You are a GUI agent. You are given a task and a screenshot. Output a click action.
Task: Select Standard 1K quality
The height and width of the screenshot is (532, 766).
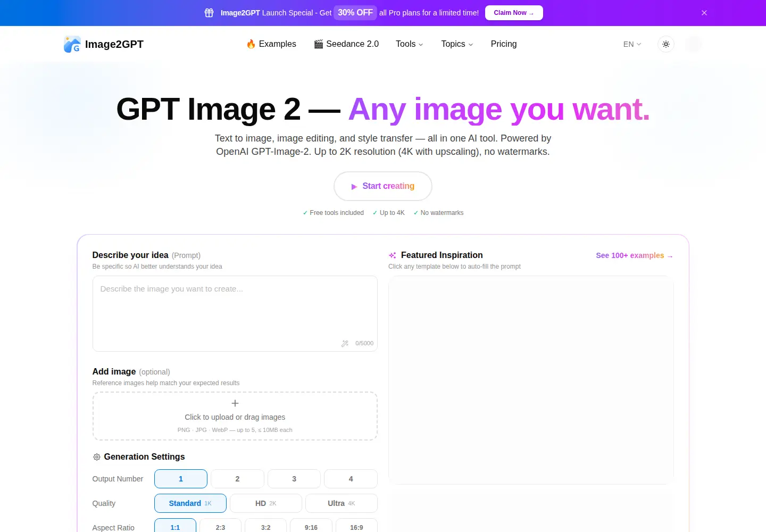pyautogui.click(x=190, y=503)
